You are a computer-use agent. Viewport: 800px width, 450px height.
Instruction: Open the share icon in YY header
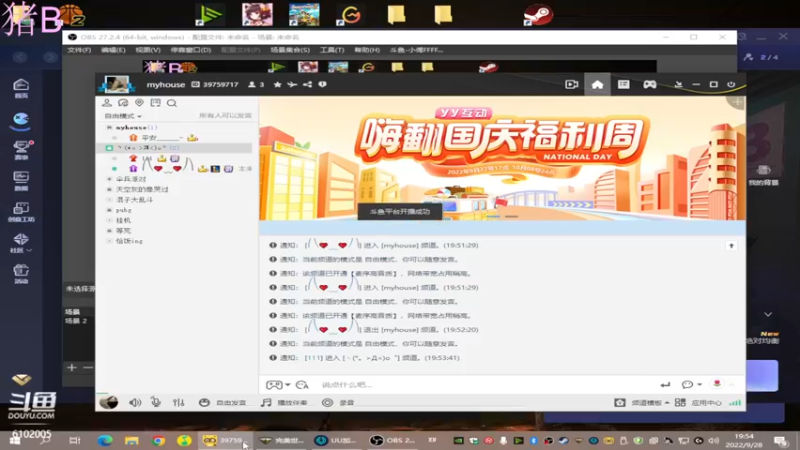point(307,84)
